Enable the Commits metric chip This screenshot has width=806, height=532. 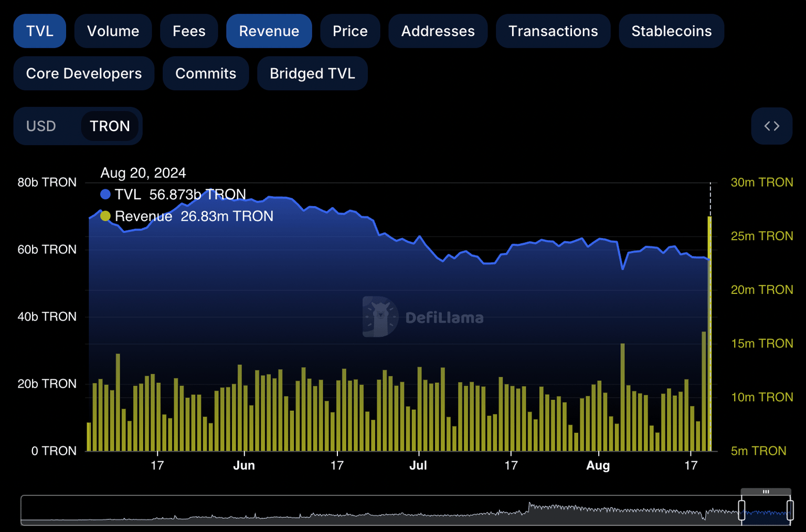[206, 73]
